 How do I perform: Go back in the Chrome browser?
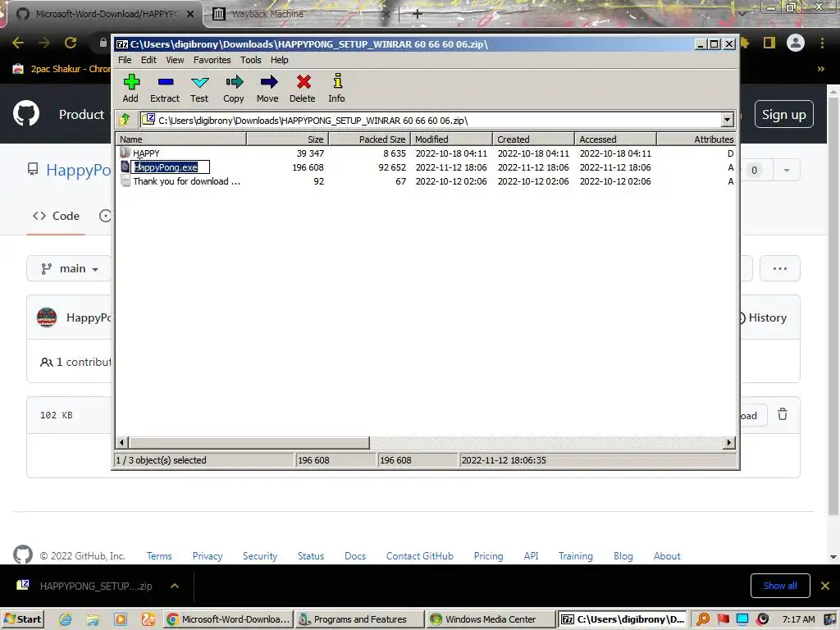(x=18, y=43)
